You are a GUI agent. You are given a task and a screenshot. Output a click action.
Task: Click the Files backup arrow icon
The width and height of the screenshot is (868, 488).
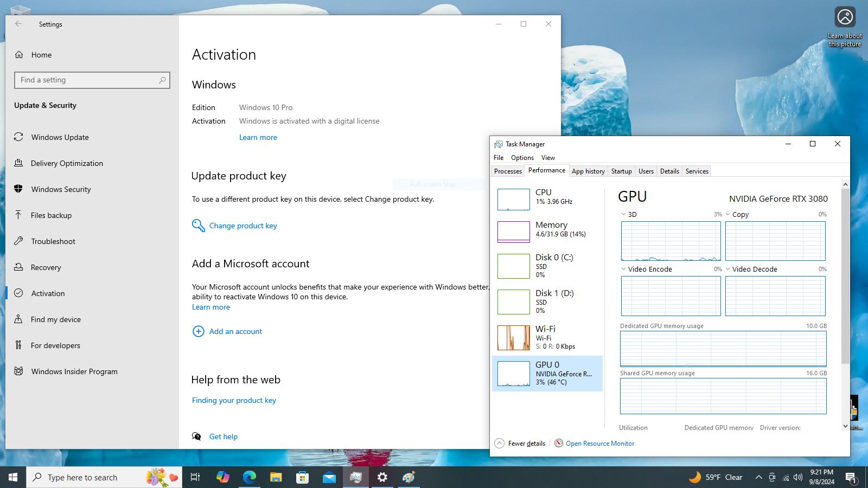(18, 215)
